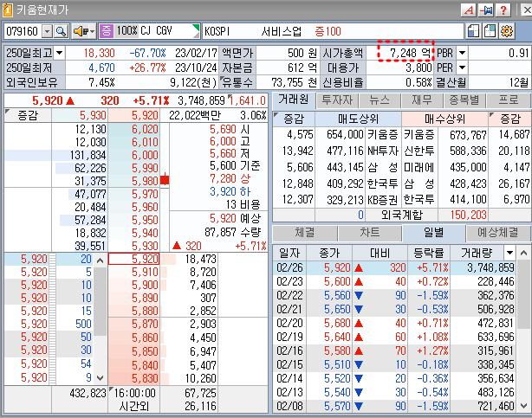Open the 재무 tab
Screen dimensions: 532x418
422,100
